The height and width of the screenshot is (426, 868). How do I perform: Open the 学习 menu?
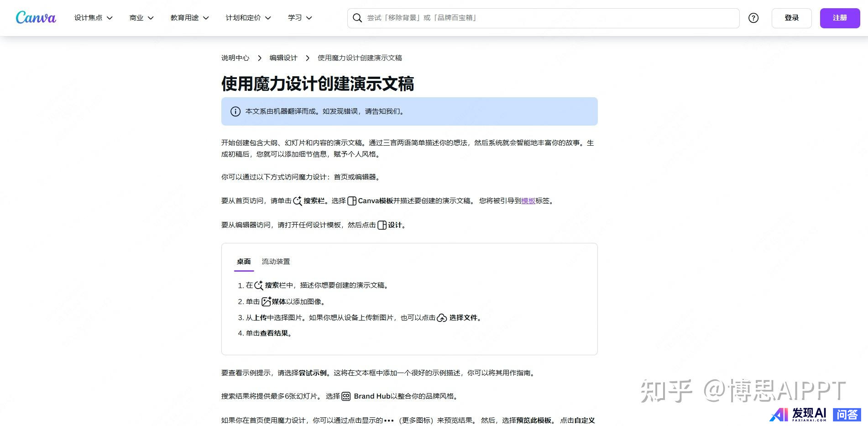pos(299,18)
